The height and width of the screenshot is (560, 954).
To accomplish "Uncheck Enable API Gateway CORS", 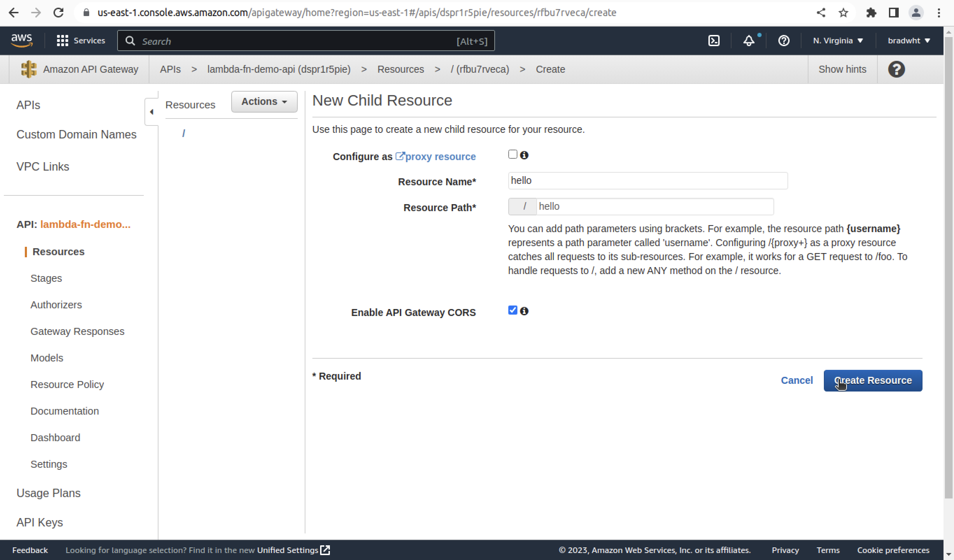I will pos(513,310).
